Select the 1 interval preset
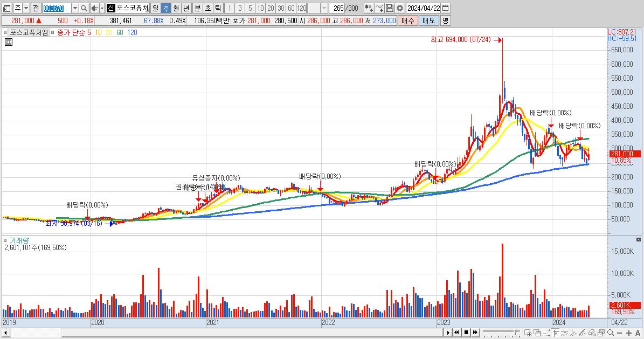The width and height of the screenshot is (644, 339). click(x=230, y=8)
